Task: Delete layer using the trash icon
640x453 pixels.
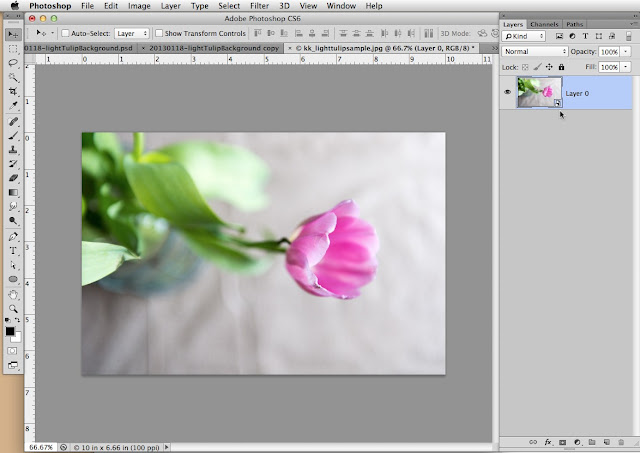Action: 621,441
